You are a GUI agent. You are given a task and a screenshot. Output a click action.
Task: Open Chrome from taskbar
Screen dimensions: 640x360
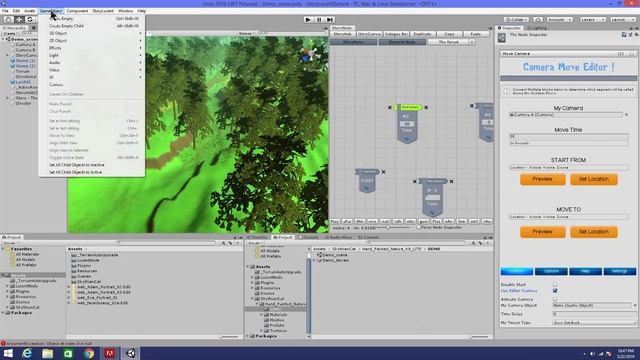coord(89,353)
